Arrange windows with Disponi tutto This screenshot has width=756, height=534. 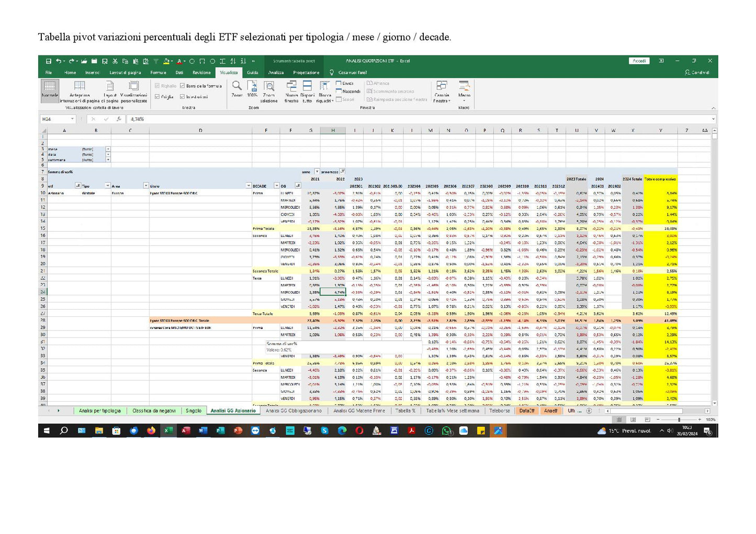(x=308, y=92)
